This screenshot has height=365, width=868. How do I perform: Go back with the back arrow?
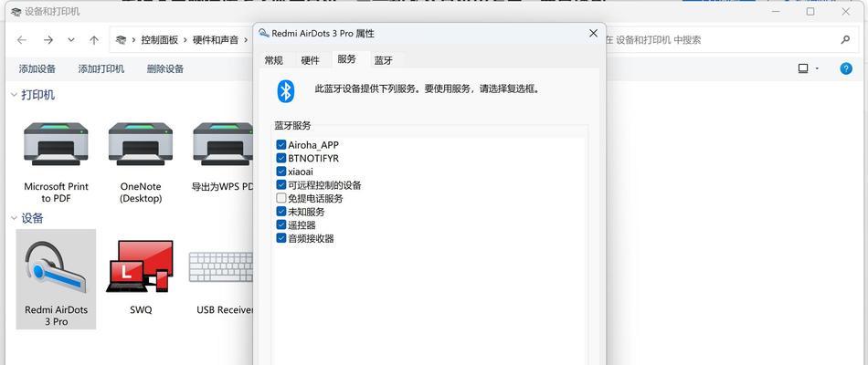[22, 40]
